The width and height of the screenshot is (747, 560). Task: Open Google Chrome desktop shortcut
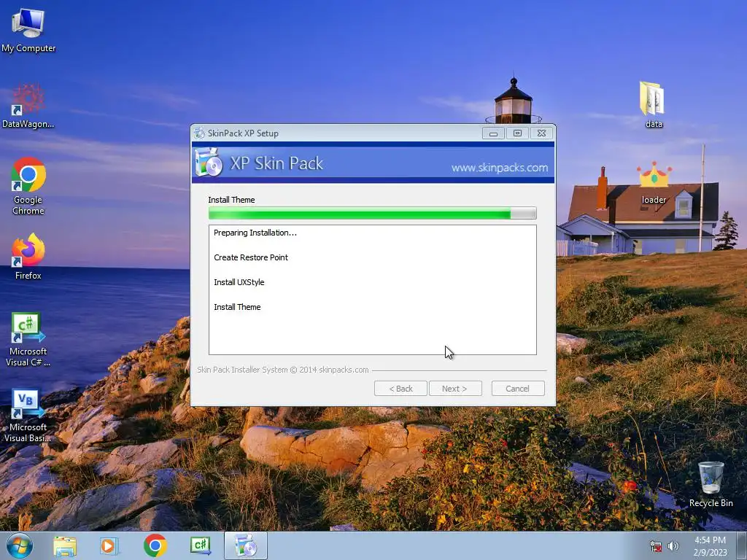coord(28,186)
